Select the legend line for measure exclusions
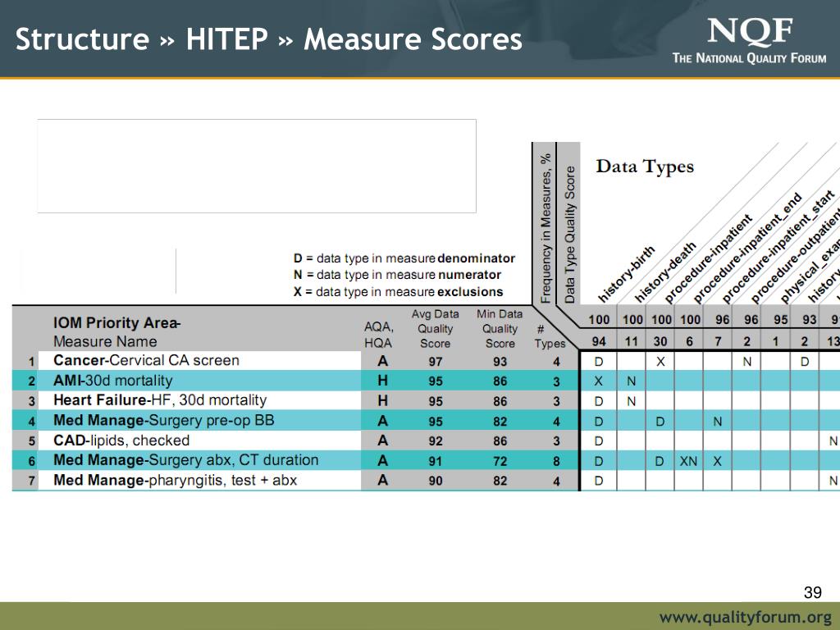Viewport: 840px width, 630px height. (398, 292)
